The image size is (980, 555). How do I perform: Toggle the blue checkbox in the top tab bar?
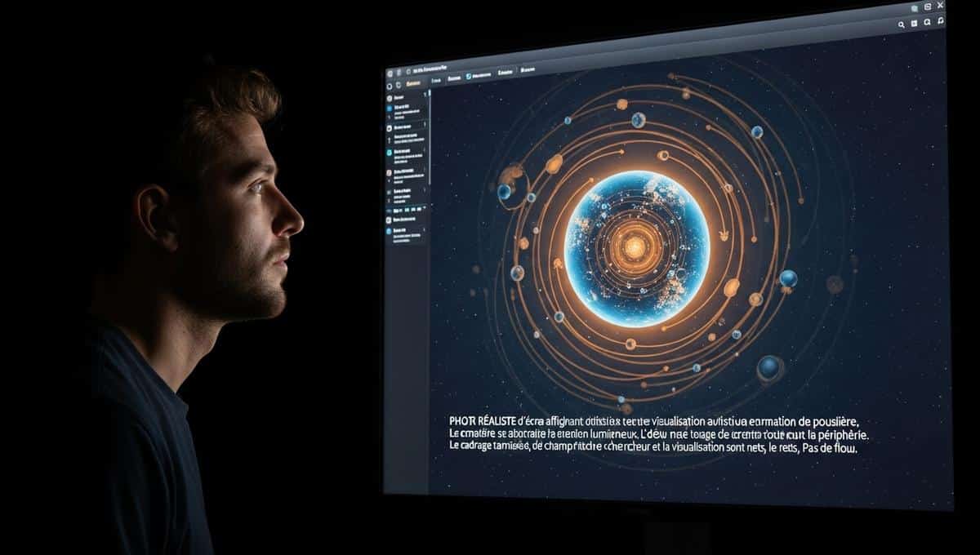click(468, 76)
